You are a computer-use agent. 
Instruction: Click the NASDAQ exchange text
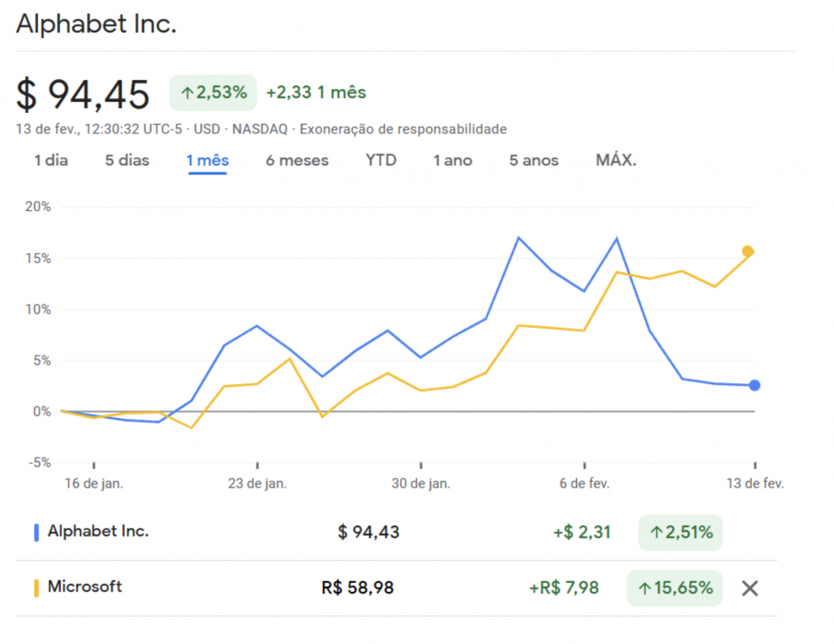point(259,130)
